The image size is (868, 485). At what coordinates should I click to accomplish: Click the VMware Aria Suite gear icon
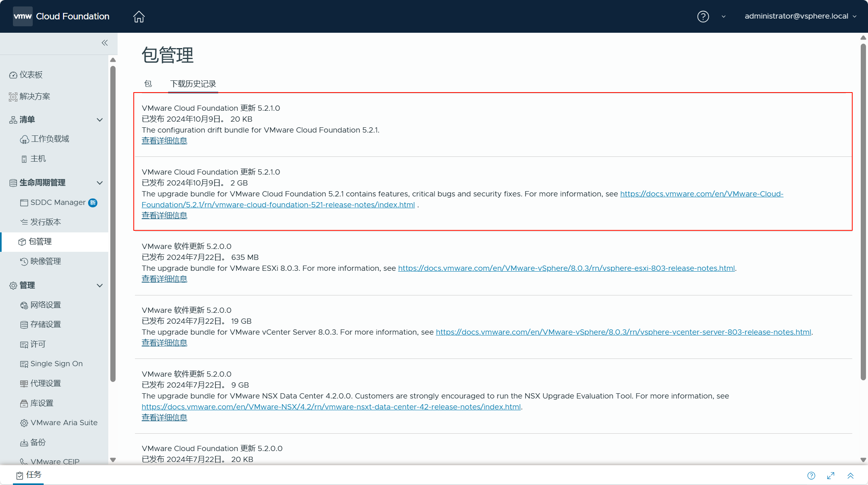[24, 423]
